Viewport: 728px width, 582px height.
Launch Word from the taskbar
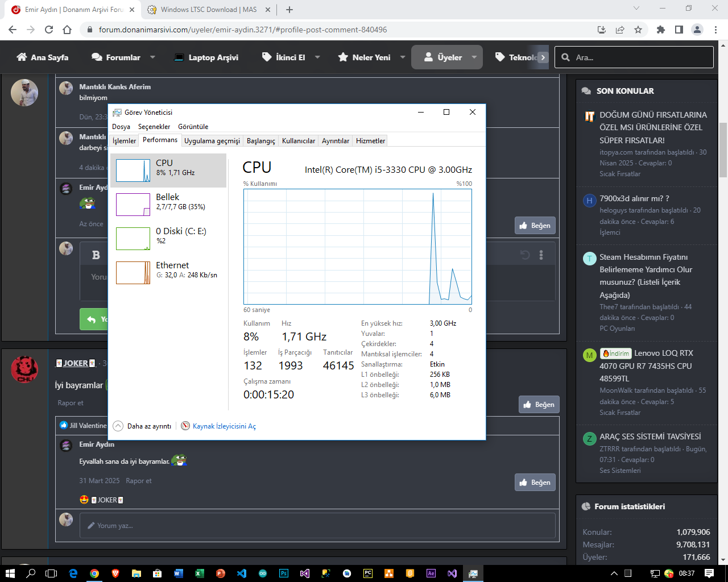(178, 573)
